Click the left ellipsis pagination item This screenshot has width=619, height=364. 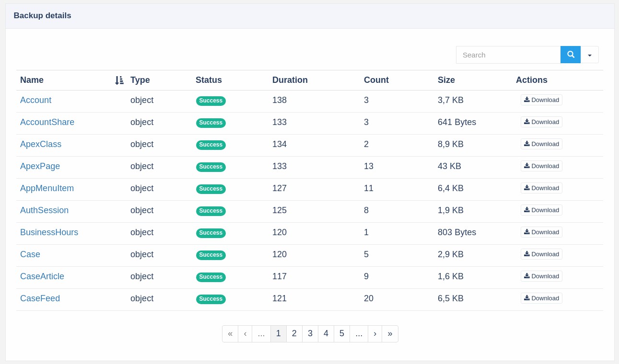click(261, 334)
